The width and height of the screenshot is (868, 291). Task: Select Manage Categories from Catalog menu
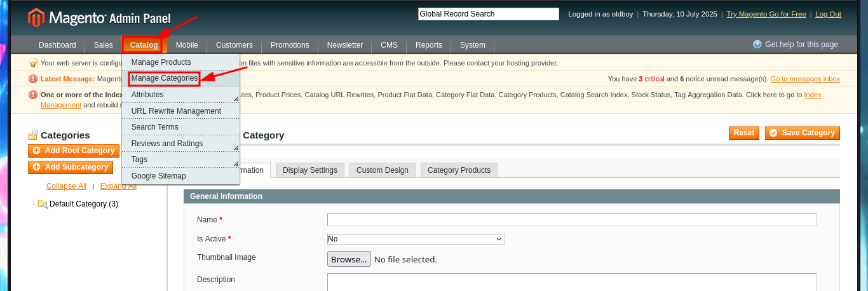tap(165, 78)
